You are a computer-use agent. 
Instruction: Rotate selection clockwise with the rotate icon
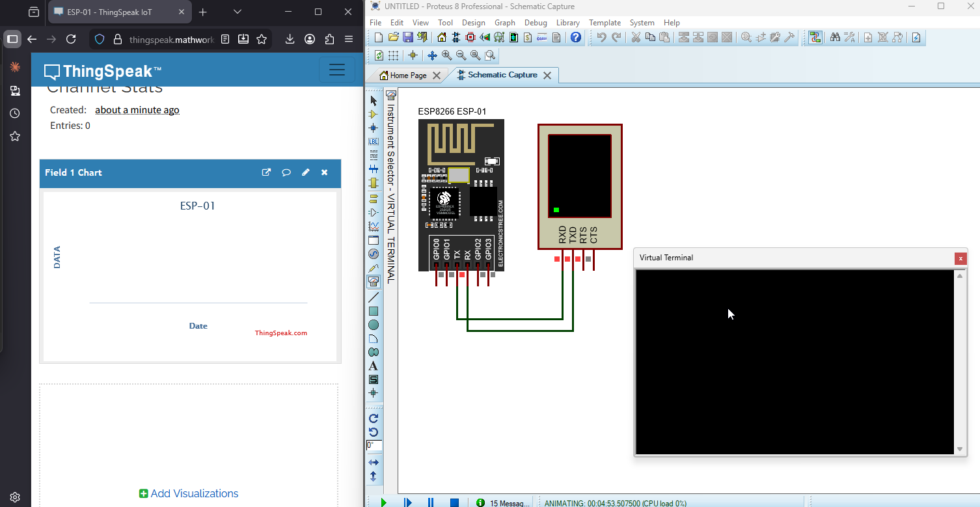click(374, 418)
